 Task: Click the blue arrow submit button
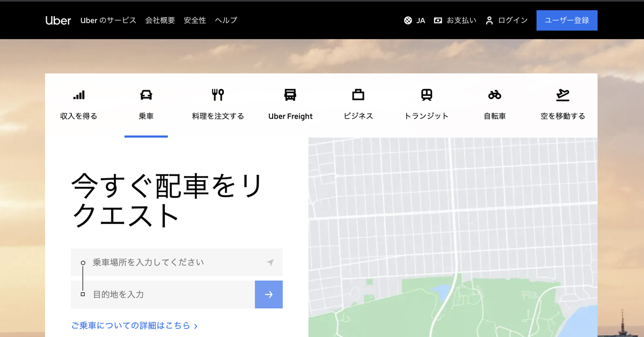coord(269,295)
